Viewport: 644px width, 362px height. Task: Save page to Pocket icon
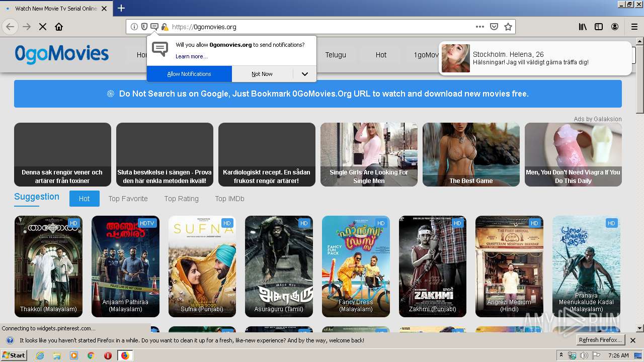pyautogui.click(x=494, y=27)
